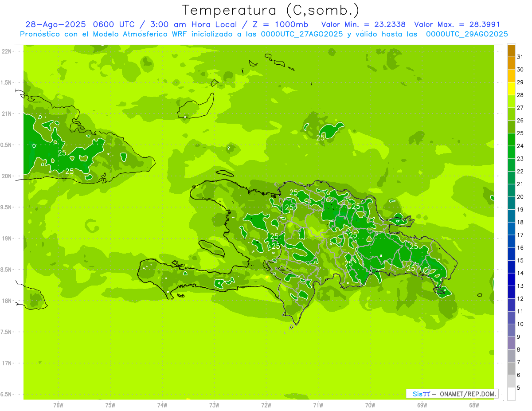Click the "18N" latitude label

(8, 301)
